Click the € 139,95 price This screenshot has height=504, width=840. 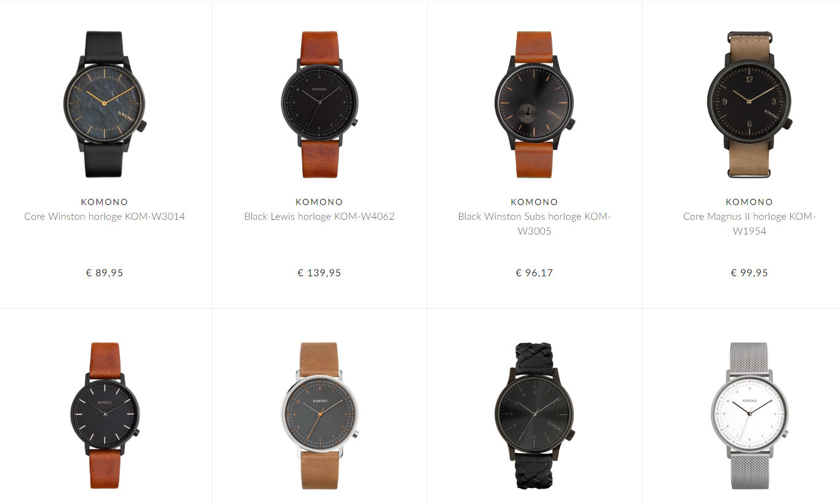[320, 273]
